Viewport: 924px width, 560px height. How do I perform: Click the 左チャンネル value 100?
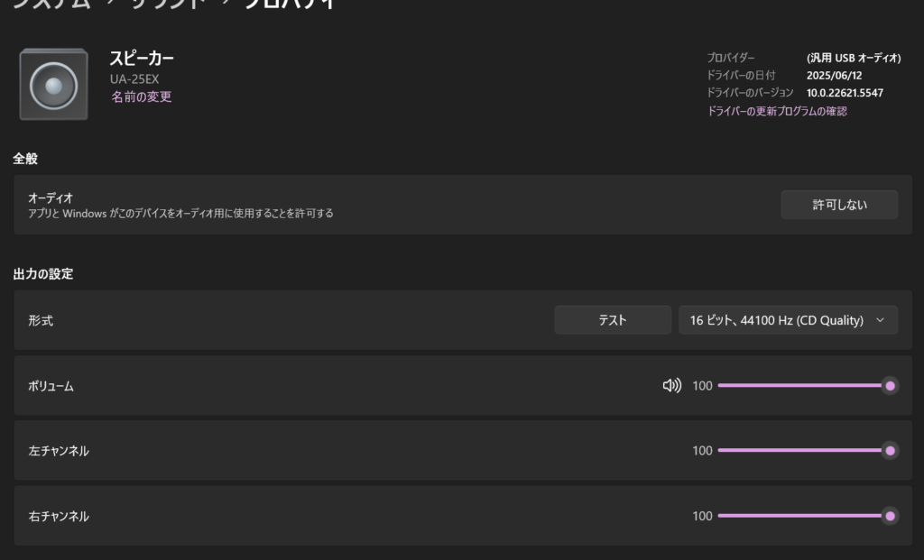click(x=702, y=451)
